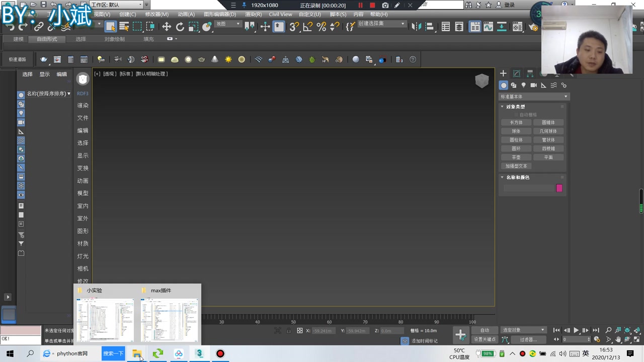Open File Explorer from taskbar

click(x=137, y=353)
